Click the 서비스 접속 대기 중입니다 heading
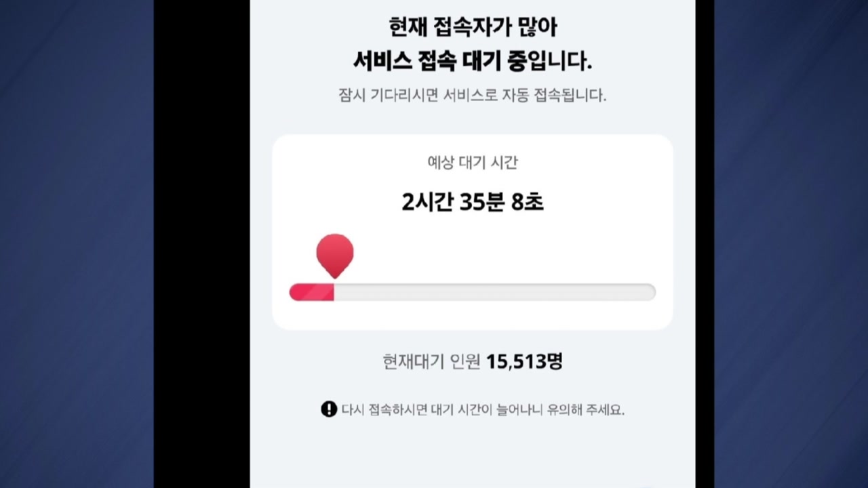Image resolution: width=868 pixels, height=488 pixels. (473, 61)
